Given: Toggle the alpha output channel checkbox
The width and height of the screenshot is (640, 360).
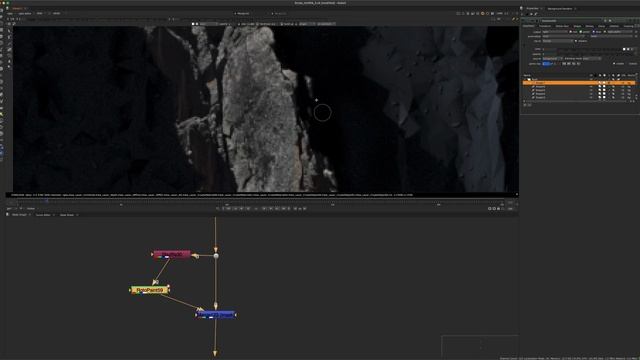Looking at the screenshot, I should click(x=605, y=32).
